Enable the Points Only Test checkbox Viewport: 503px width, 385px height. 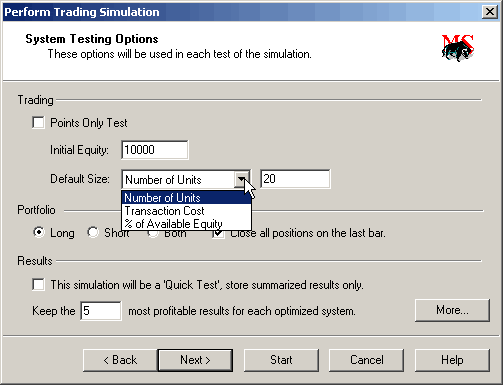pos(38,123)
